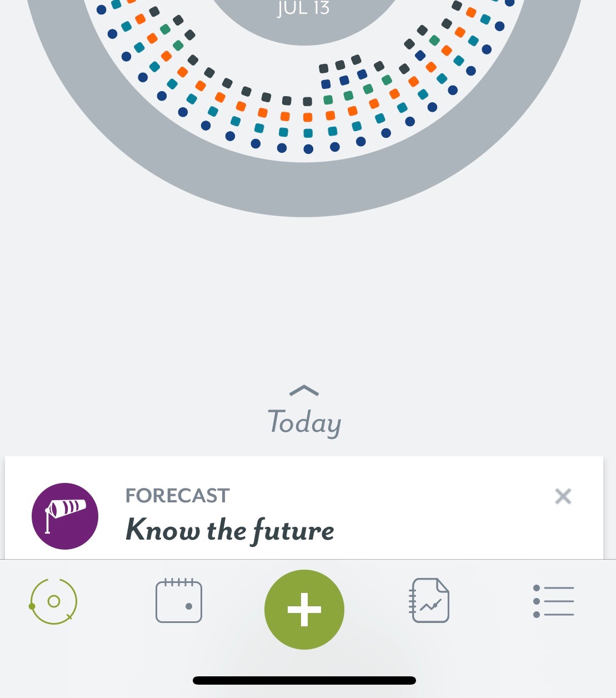Open the bulleted list menu tab
The image size is (616, 698).
(x=553, y=601)
